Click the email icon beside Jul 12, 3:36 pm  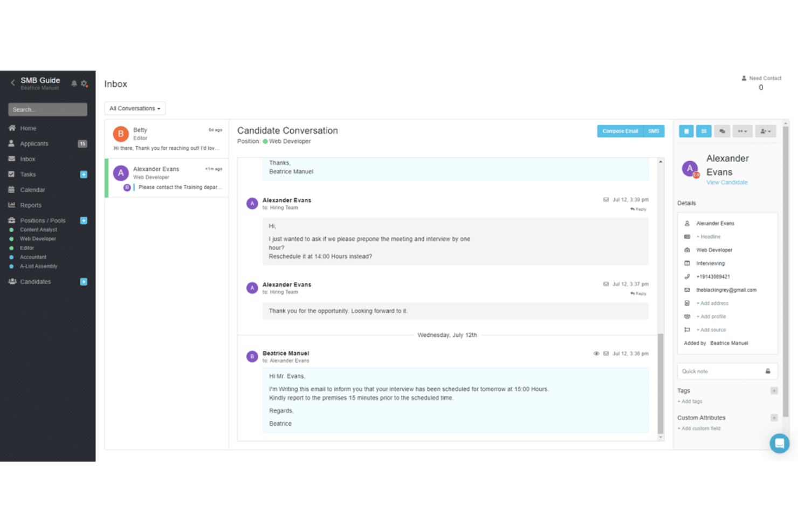(x=606, y=354)
